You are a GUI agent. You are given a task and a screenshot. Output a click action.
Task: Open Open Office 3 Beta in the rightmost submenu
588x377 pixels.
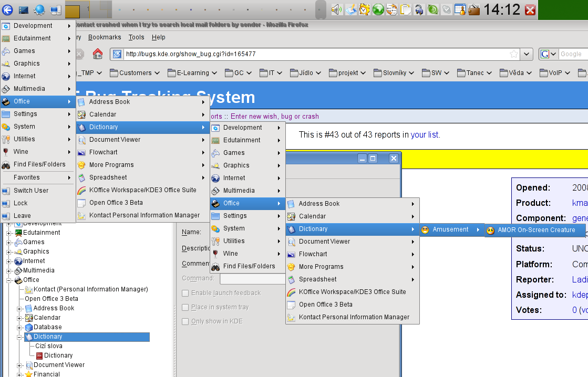pos(353,305)
